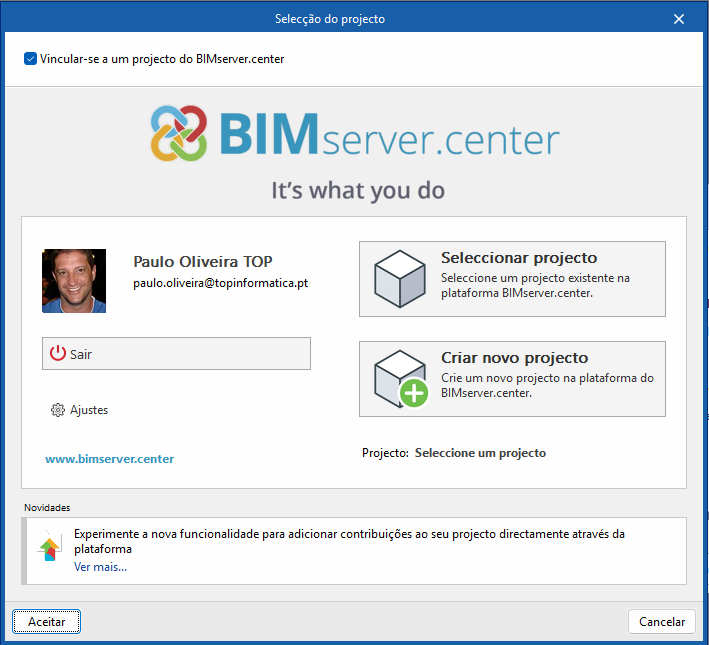This screenshot has height=645, width=709.
Task: Uncheck Vincular-se a um projecto do BIMserver.center
Action: click(x=30, y=59)
